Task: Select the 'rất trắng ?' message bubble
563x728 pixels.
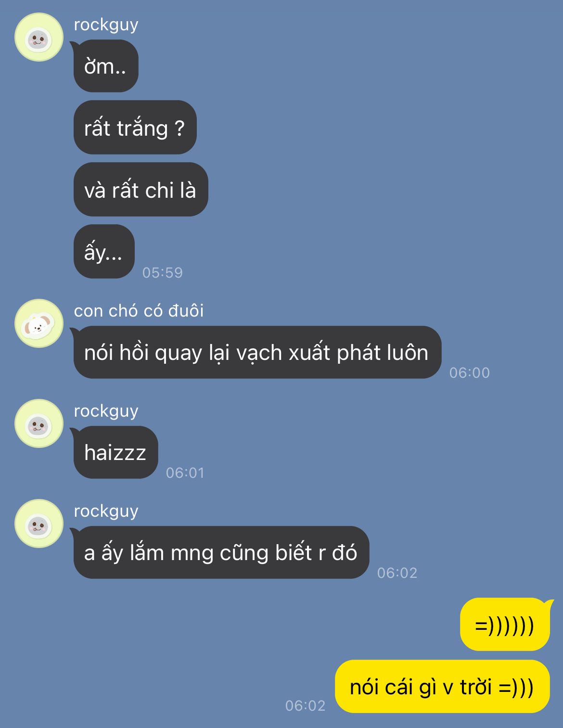Action: [135, 128]
